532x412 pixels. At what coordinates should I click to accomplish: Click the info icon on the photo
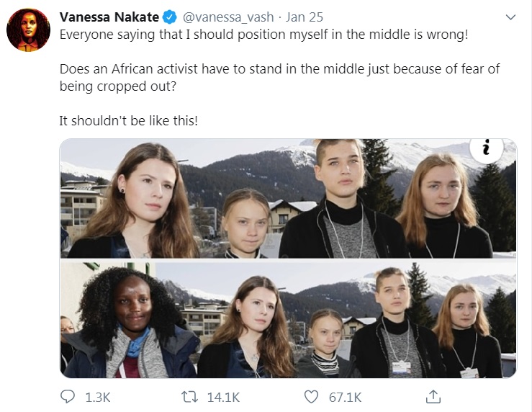(486, 149)
